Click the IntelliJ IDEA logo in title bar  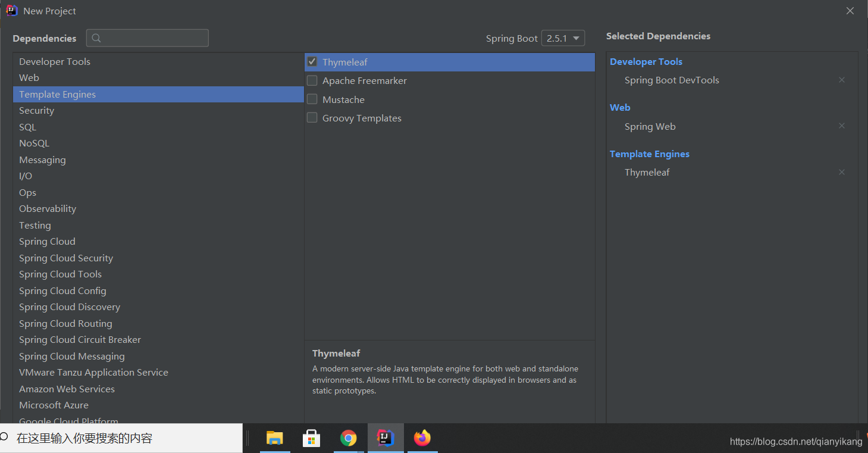tap(12, 11)
